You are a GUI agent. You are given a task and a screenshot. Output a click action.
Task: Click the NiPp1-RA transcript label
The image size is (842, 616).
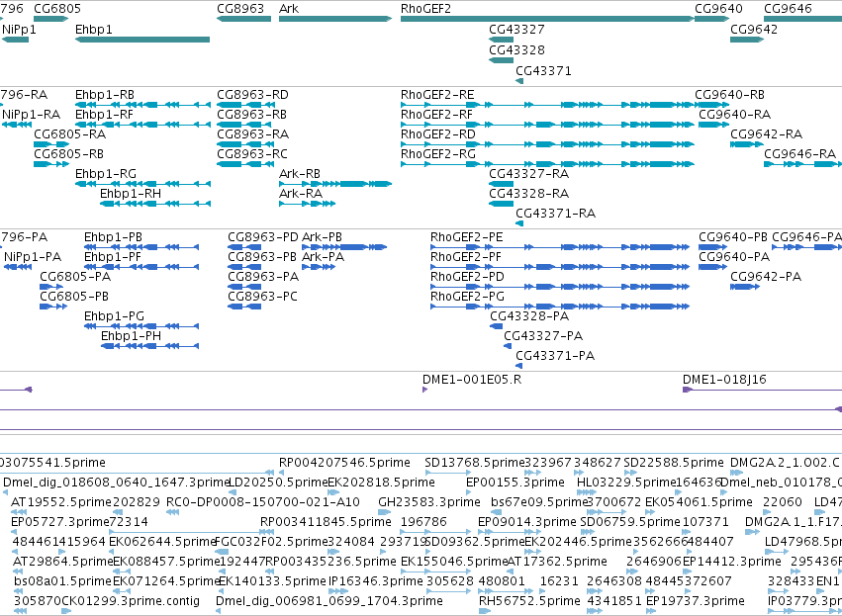pos(31,115)
